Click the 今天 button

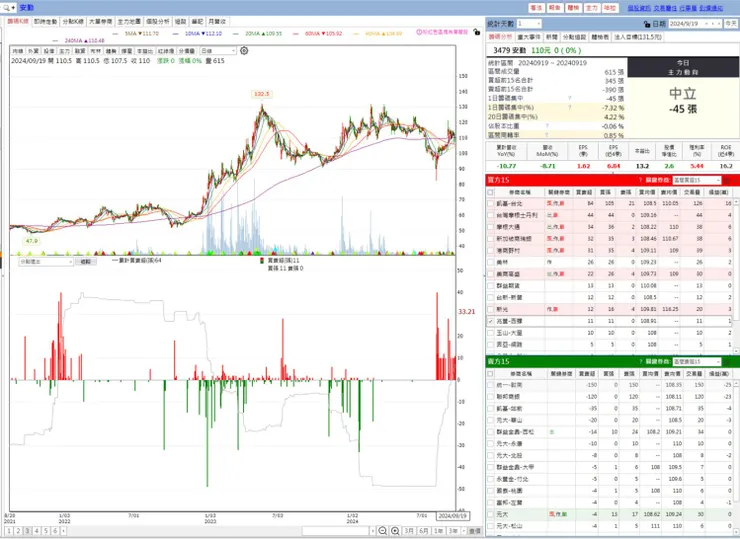[731, 24]
